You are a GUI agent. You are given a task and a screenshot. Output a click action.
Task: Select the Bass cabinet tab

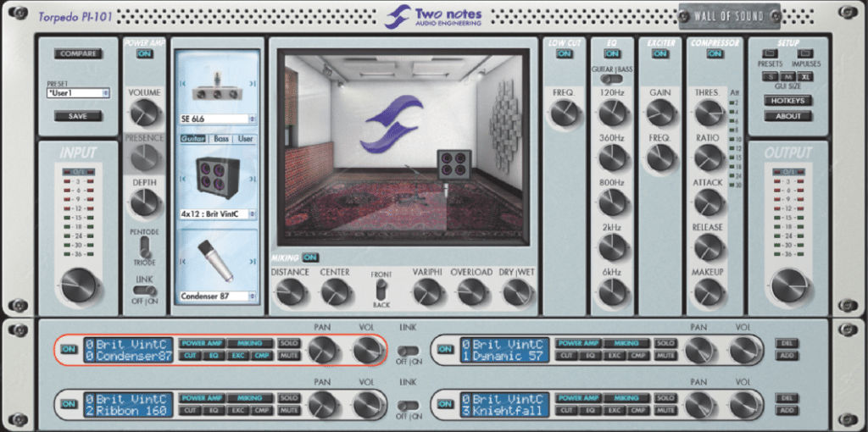[221, 139]
